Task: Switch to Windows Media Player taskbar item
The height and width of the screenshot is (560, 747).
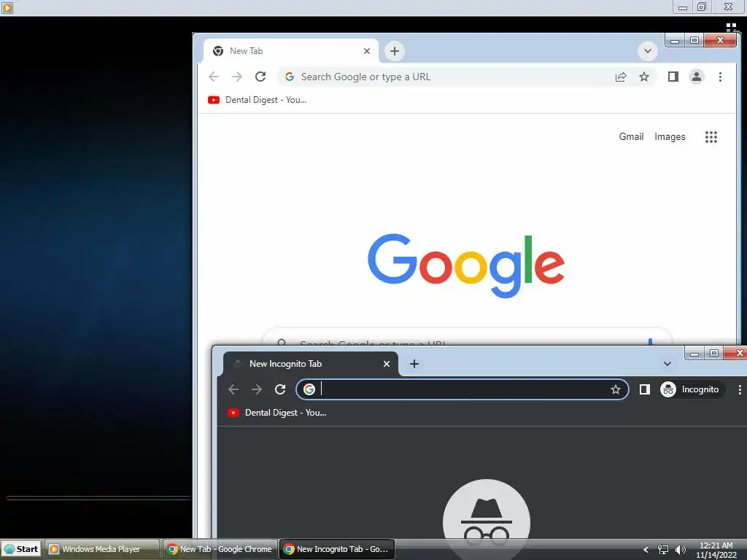Action: 102,549
